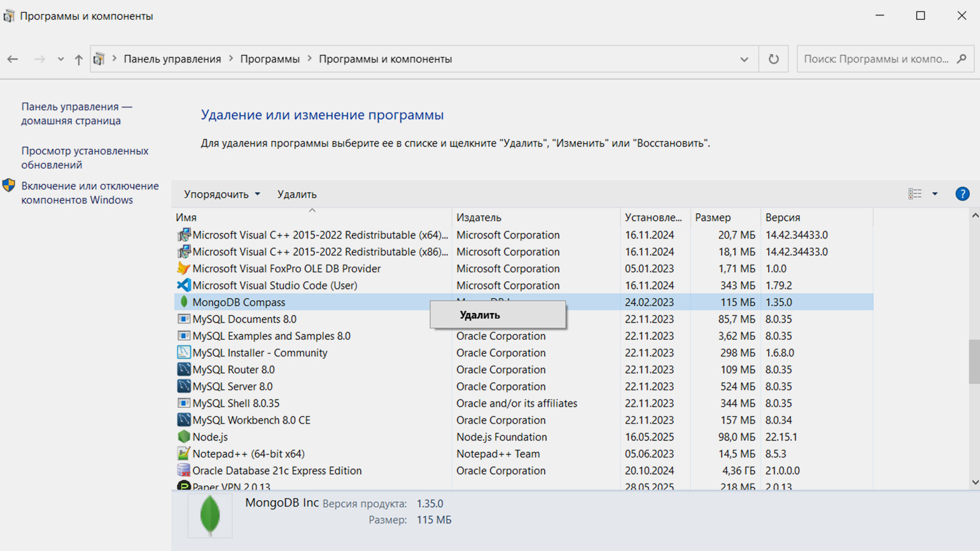Click the Notepad++ Team publisher cell
The image size is (980, 551).
(x=498, y=454)
